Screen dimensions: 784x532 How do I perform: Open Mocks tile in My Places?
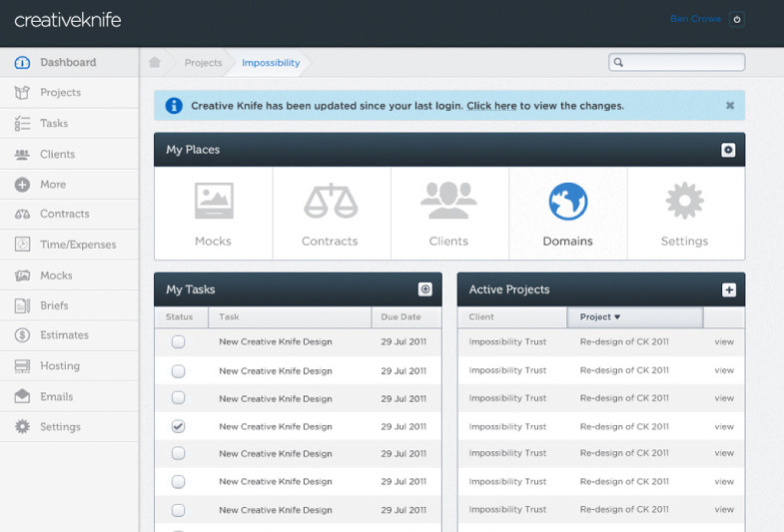(214, 214)
